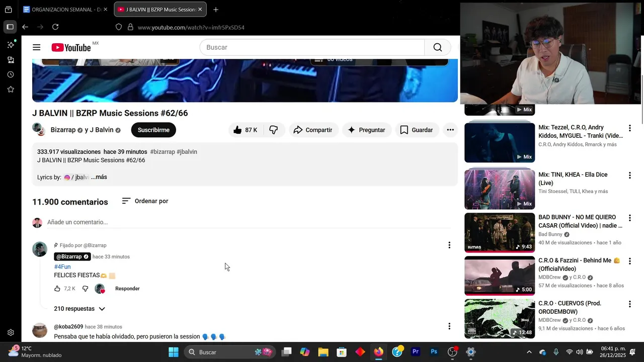Open the @koba2609 commenter profile
The width and height of the screenshot is (644, 362).
68,327
